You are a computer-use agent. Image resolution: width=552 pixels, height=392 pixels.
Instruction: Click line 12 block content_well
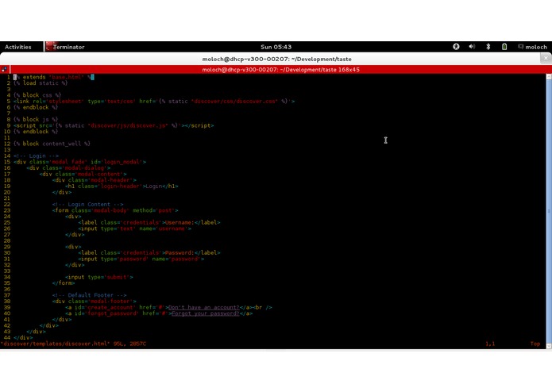pos(52,144)
